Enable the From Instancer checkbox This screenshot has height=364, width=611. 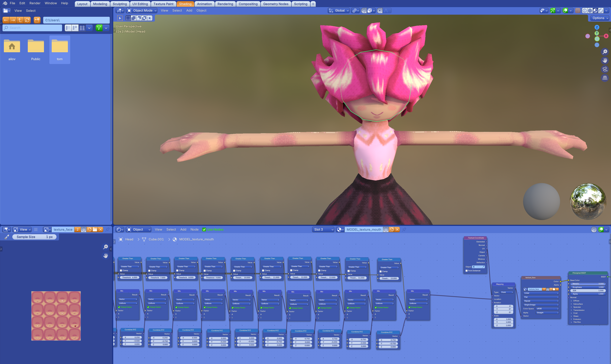coord(467,271)
